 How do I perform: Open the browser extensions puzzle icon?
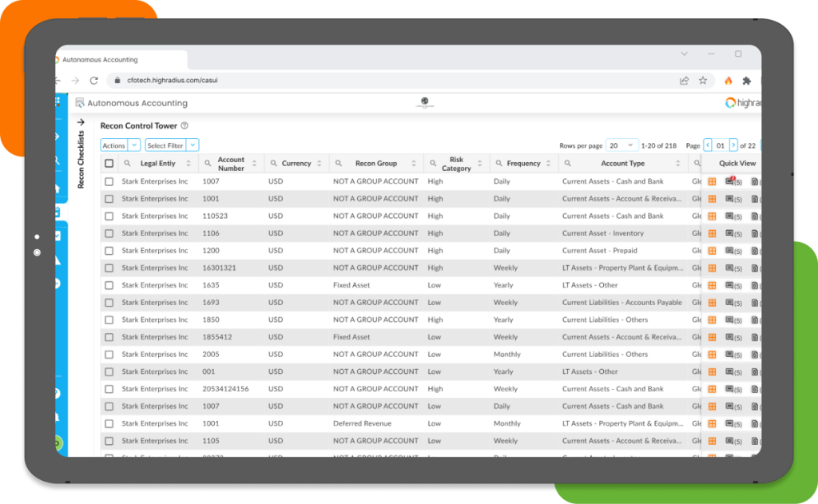click(x=746, y=81)
